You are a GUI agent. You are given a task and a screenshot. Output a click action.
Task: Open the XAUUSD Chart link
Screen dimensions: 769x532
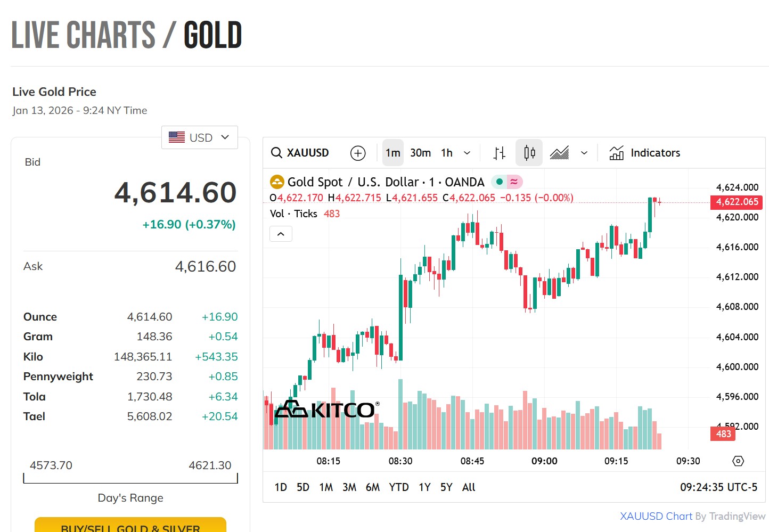click(x=656, y=516)
